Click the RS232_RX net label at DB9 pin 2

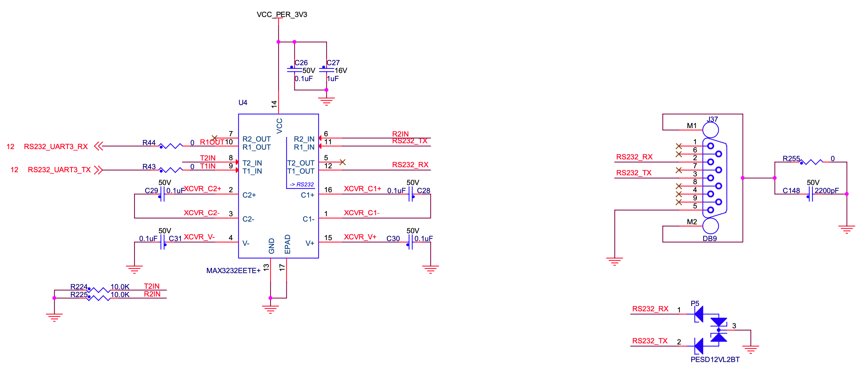point(634,157)
